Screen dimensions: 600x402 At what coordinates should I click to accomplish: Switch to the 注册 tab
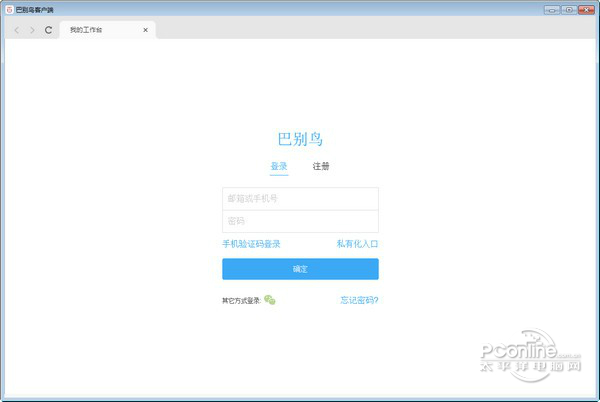pos(321,166)
